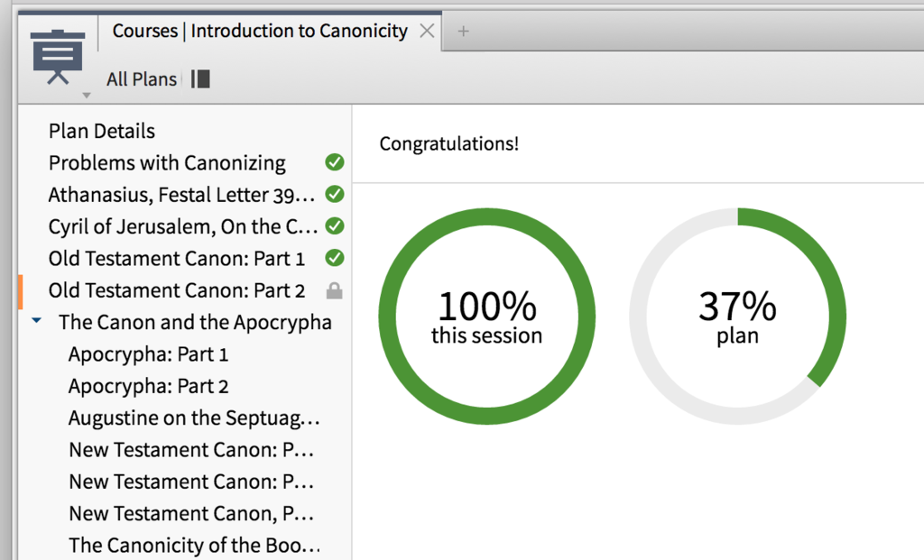Viewport: 924px width, 560px height.
Task: Toggle checkmark for Cyril of Jerusalem
Action: [334, 226]
